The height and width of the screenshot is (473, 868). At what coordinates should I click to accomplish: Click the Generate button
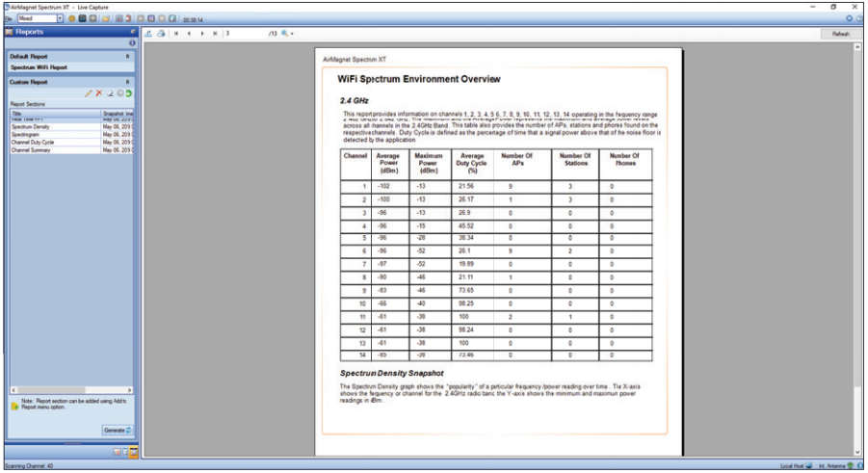118,430
